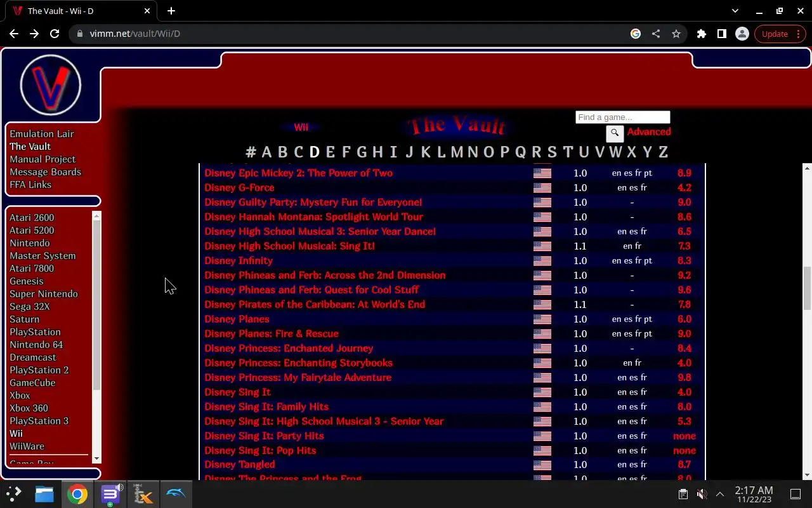The width and height of the screenshot is (812, 508).
Task: Open the extensions puzzle icon
Action: tap(702, 34)
